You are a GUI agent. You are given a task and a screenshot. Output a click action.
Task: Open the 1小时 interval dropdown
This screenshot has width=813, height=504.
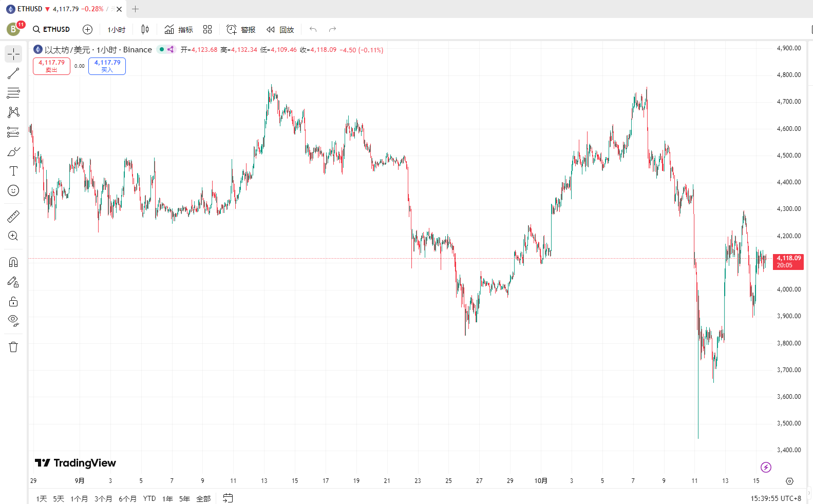(116, 30)
